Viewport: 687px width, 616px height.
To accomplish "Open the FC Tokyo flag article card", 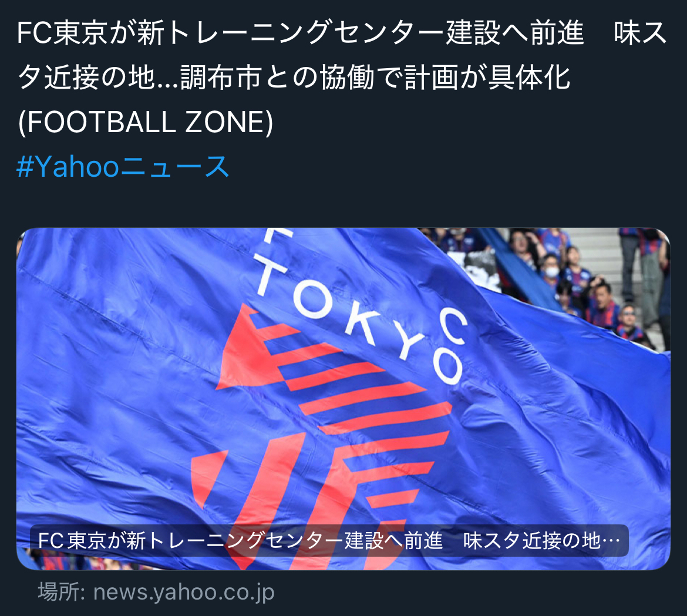I will point(343,399).
